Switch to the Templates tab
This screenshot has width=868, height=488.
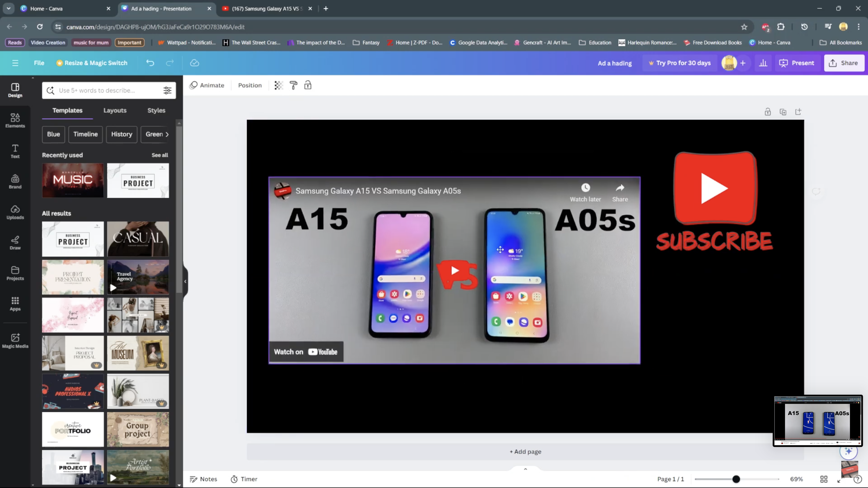point(67,111)
